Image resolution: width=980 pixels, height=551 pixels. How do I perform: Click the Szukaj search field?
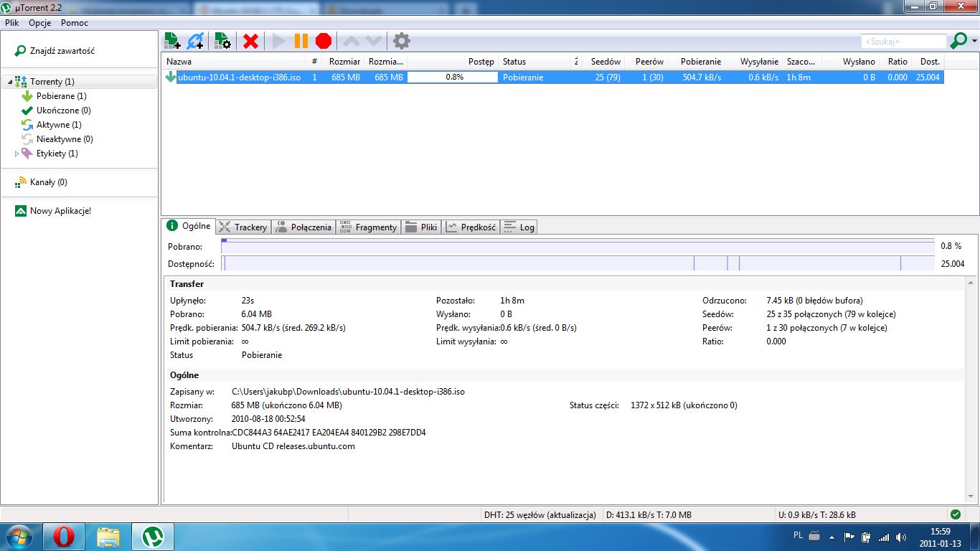click(x=904, y=42)
